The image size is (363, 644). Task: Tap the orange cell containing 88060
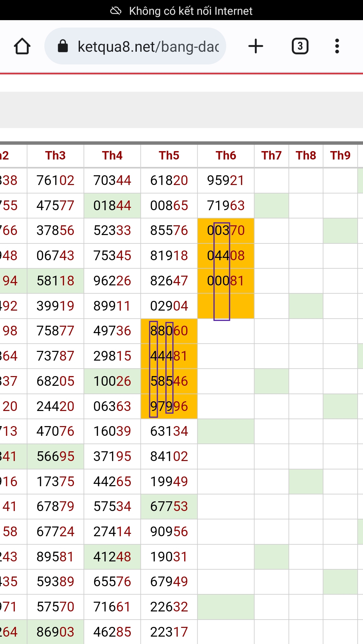click(169, 331)
